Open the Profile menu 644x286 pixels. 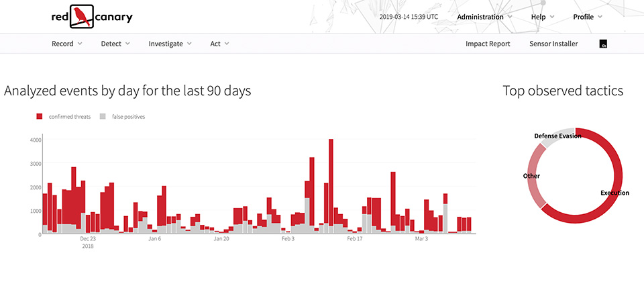tap(588, 17)
